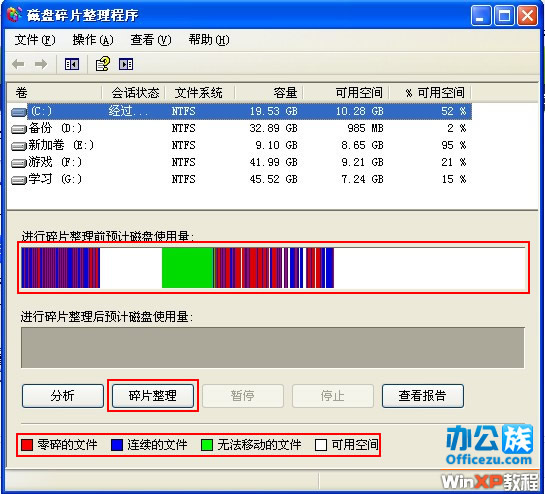Close the defragmenter window
This screenshot has height=494, width=545.
(x=528, y=16)
